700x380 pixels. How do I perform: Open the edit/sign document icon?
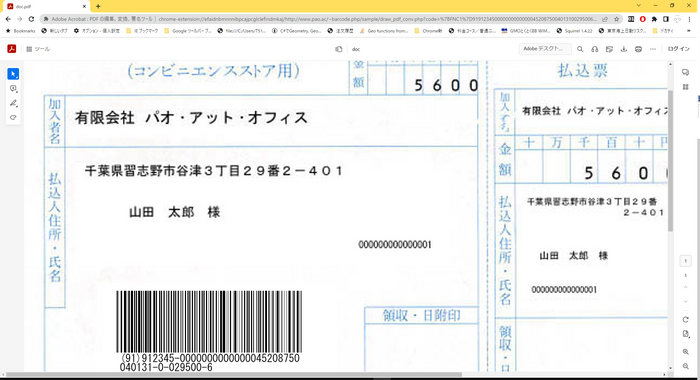(x=609, y=49)
